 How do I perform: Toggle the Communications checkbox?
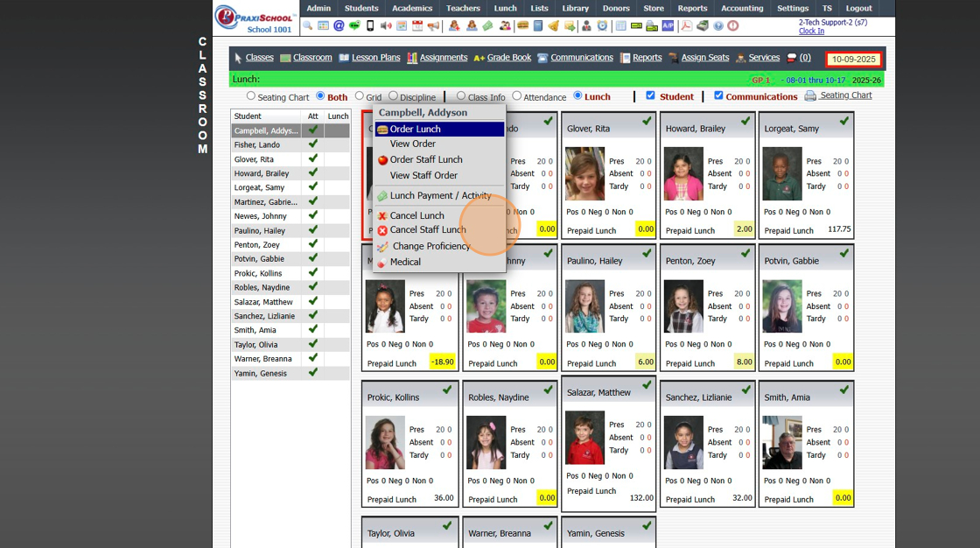coord(718,95)
